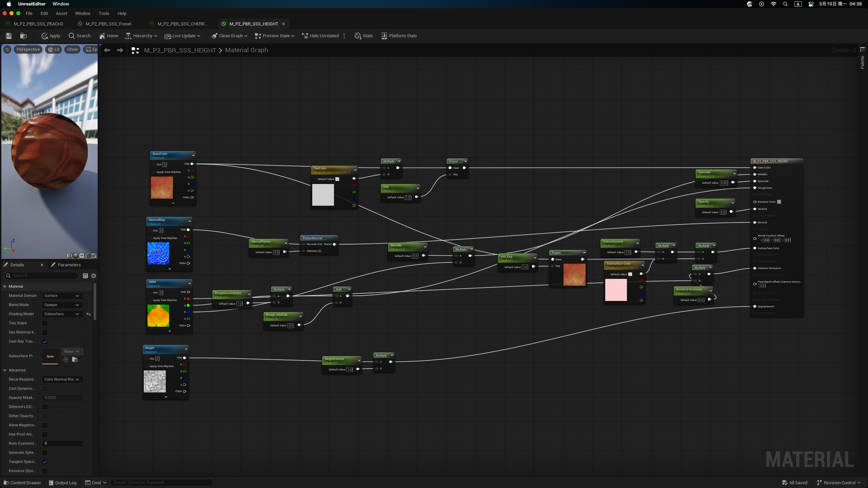The width and height of the screenshot is (868, 488).
Task: Click the Browse to asset icon
Action: (23, 36)
